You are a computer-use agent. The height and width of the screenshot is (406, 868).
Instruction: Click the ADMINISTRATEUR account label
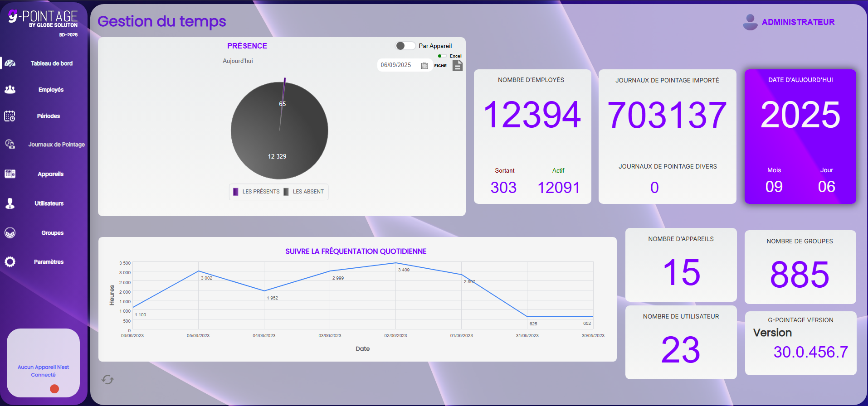pyautogui.click(x=798, y=22)
